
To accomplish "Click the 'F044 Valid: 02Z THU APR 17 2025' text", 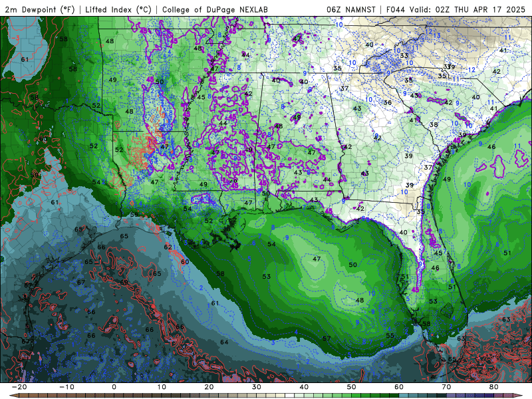I will [456, 9].
